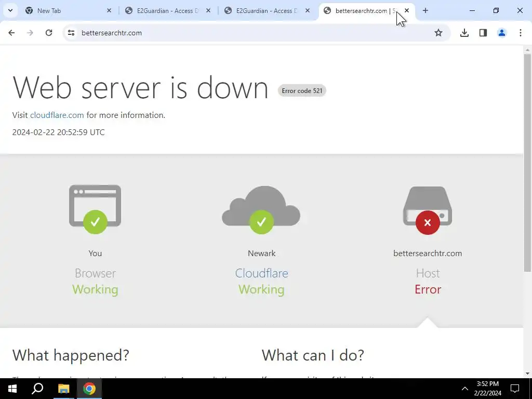Bookmark this page with the star icon
The image size is (532, 399).
438,33
